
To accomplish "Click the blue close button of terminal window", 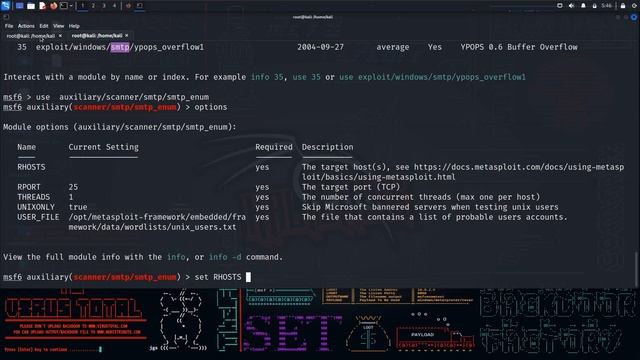I will tap(634, 17).
